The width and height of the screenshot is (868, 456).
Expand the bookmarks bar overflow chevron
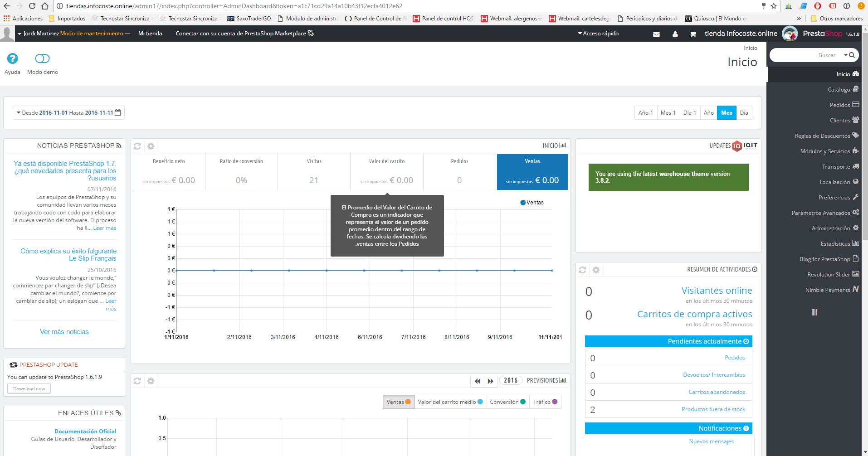tap(799, 19)
